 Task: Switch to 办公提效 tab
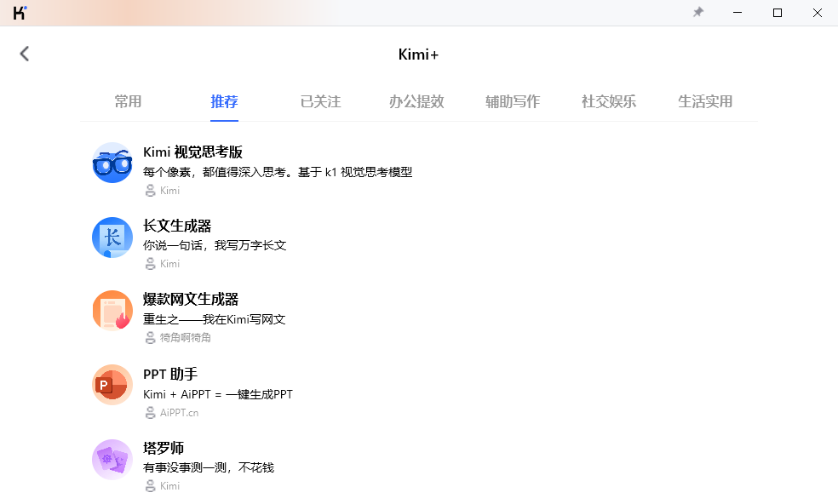pos(416,101)
